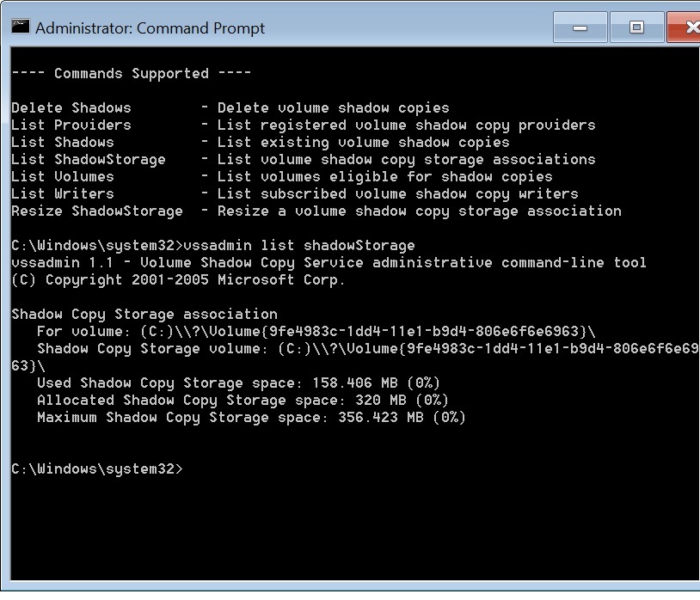The height and width of the screenshot is (600, 700).
Task: Click the 'Used Shadow Copy Storage space' line
Action: click(238, 383)
